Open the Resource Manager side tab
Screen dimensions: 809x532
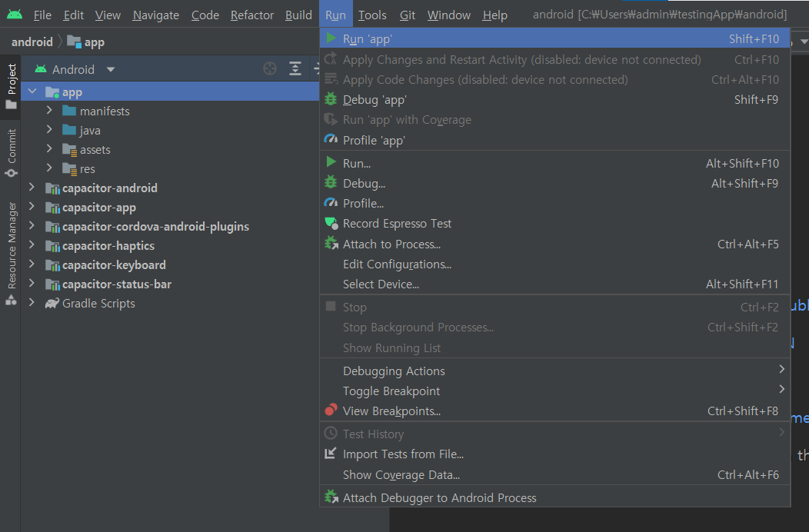coord(11,254)
